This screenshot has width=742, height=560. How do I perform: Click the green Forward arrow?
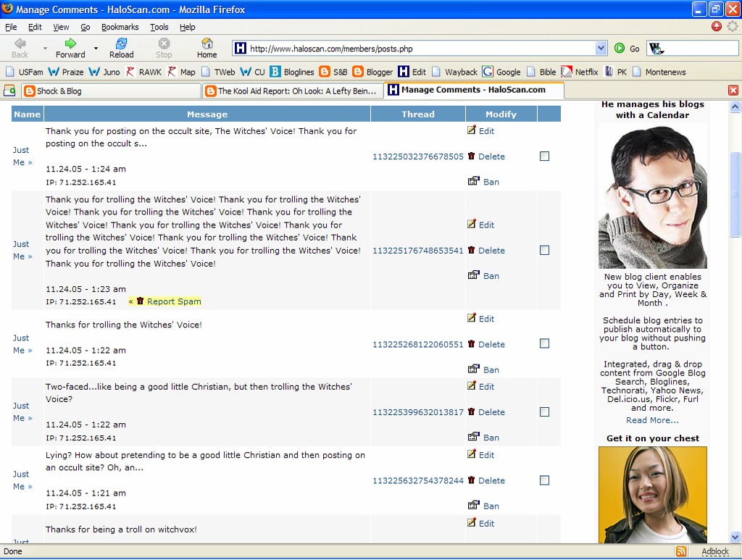point(70,49)
